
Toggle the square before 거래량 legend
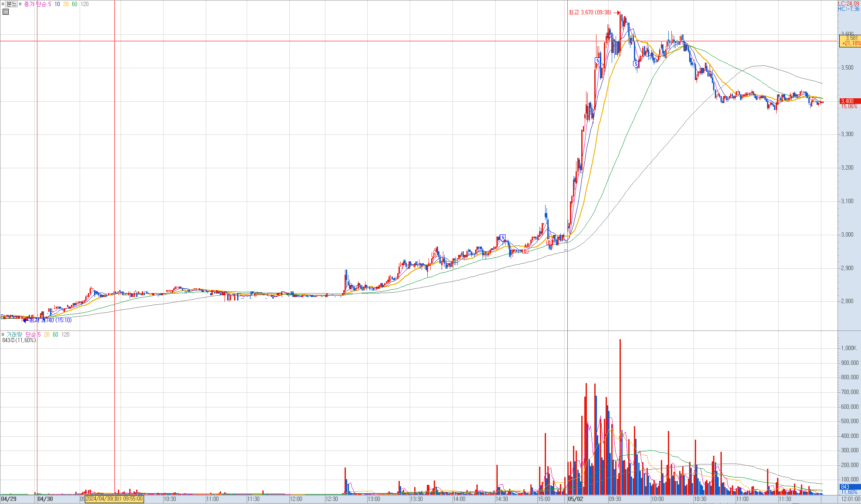[3, 334]
